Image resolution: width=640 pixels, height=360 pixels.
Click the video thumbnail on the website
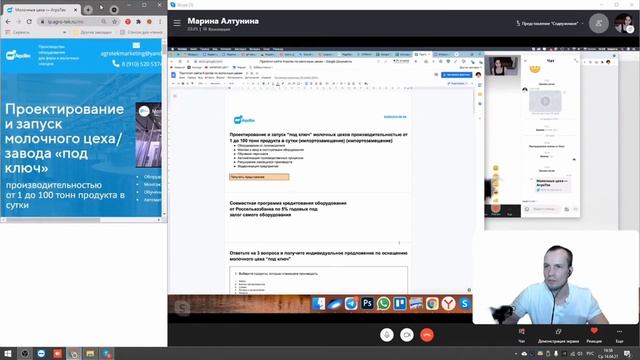coord(149,136)
